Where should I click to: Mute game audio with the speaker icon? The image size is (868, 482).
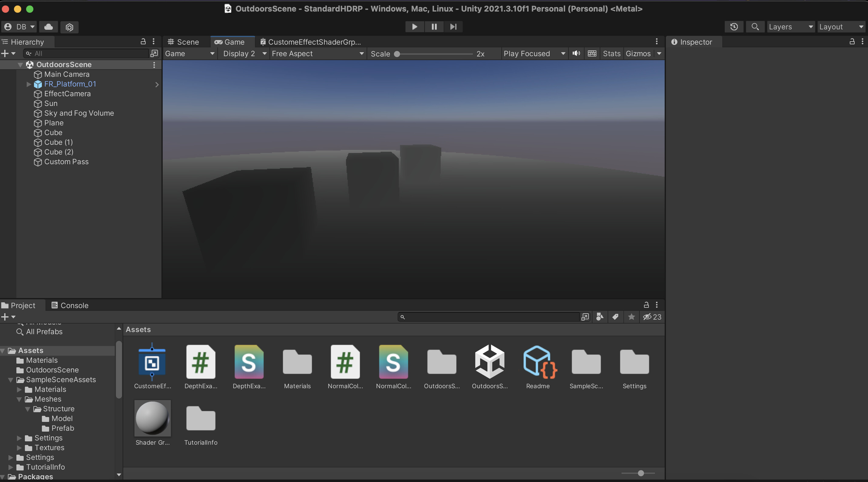576,54
